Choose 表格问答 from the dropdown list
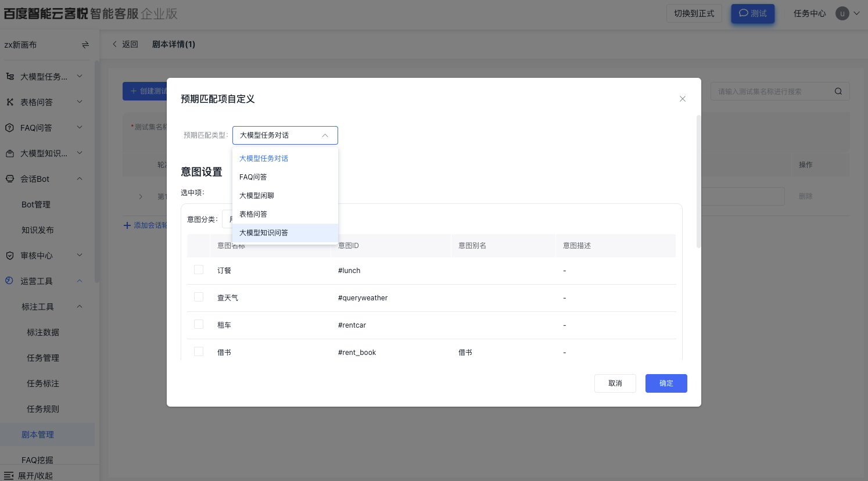The height and width of the screenshot is (481, 868). pos(285,214)
